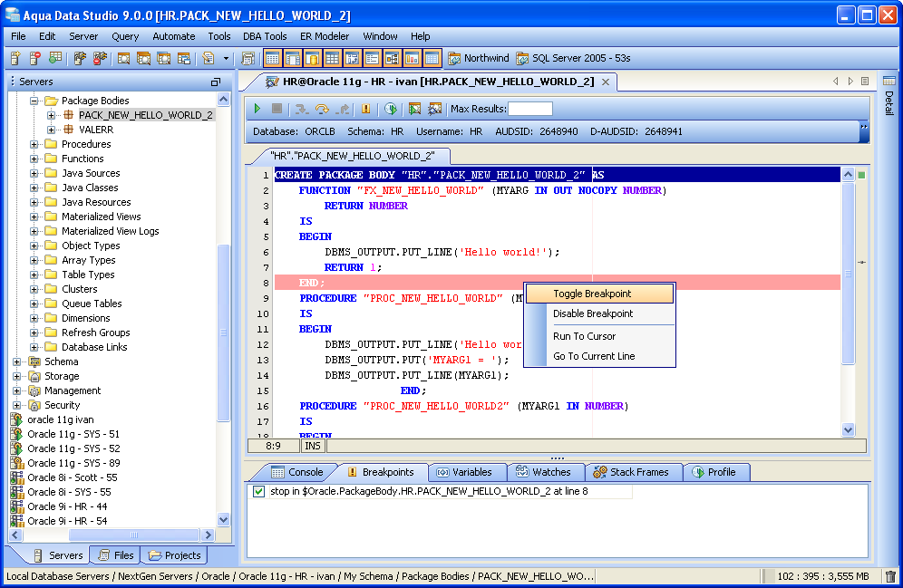Expand the Procedures folder in tree
903x588 pixels.
click(x=34, y=144)
